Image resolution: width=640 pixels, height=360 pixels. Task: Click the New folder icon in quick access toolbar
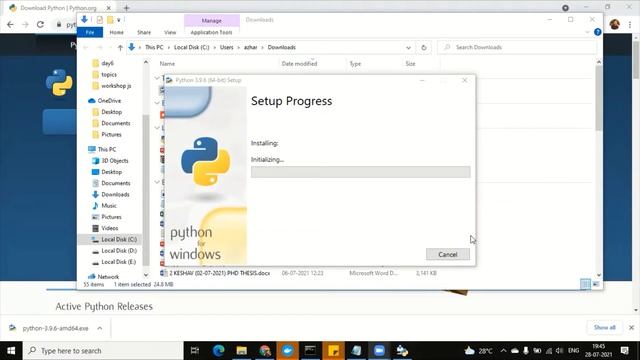pyautogui.click(x=110, y=20)
